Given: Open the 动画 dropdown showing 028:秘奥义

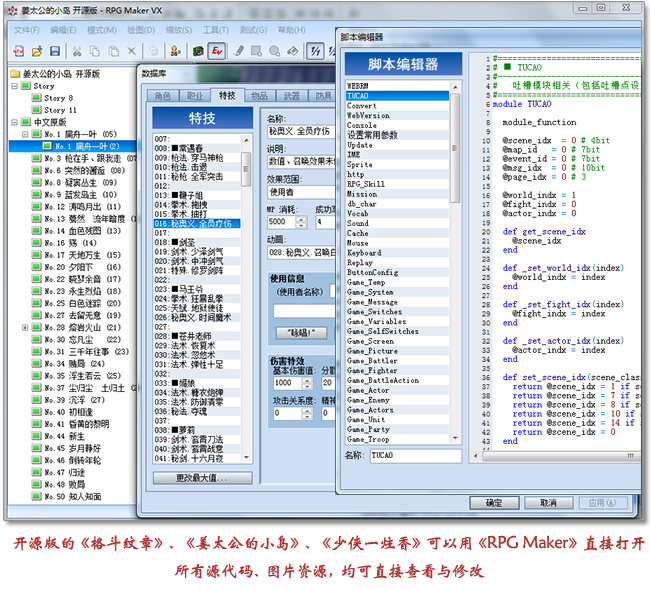Looking at the screenshot, I should click(301, 253).
